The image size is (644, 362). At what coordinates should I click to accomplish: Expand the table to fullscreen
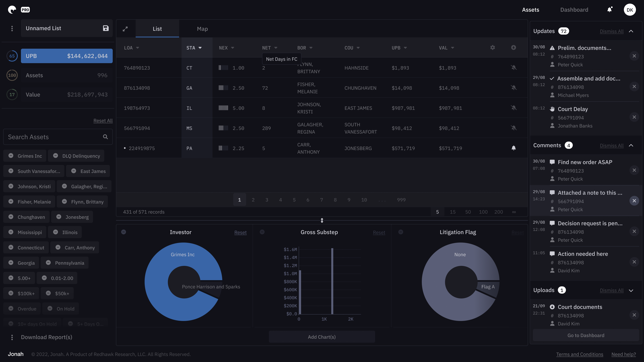(125, 29)
